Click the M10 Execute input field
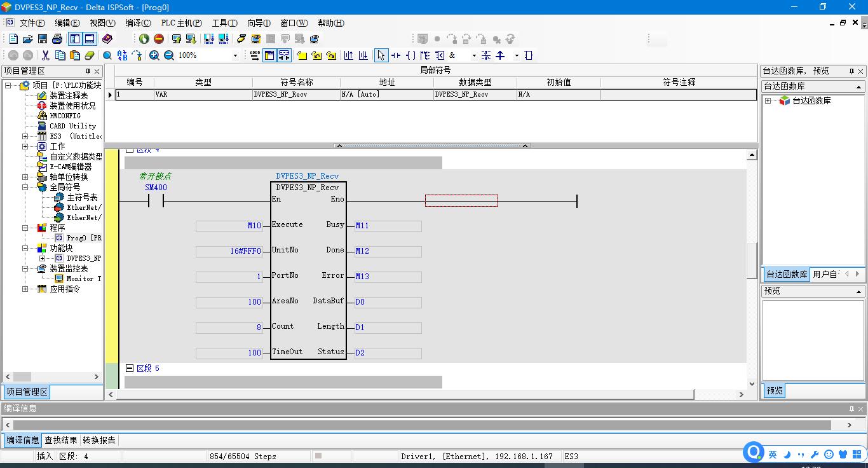Screen dimensions: 868x468 pos(229,226)
